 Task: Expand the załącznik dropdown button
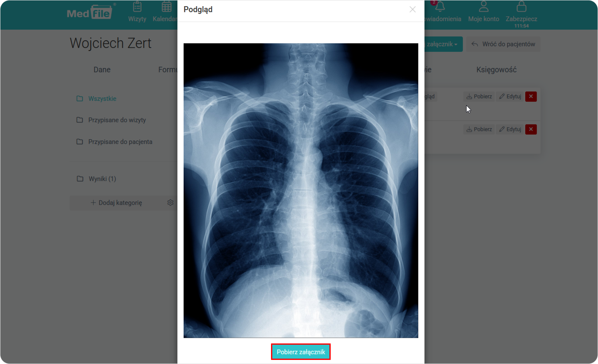tap(443, 44)
